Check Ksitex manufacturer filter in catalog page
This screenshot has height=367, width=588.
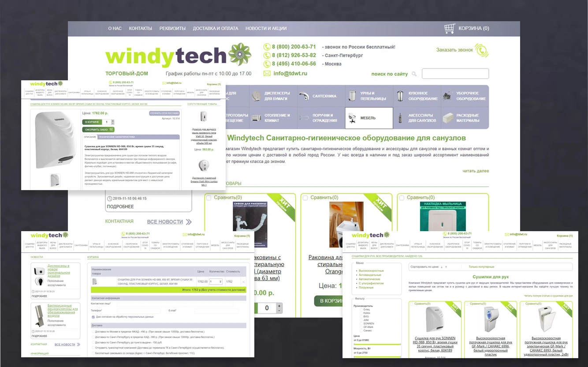(x=361, y=313)
